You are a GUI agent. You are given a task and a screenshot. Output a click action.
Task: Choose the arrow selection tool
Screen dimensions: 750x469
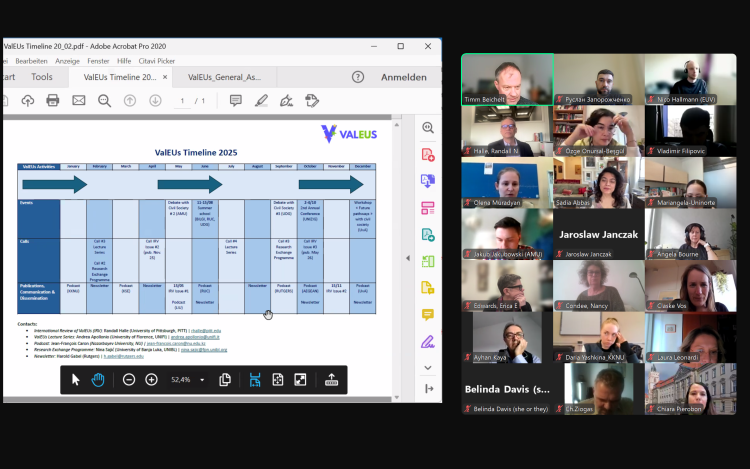tap(76, 380)
